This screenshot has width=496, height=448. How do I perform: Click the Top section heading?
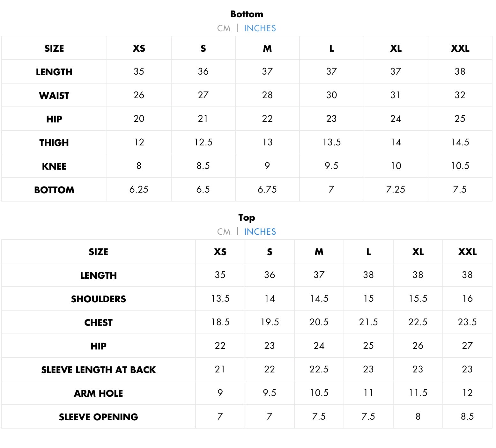247,218
